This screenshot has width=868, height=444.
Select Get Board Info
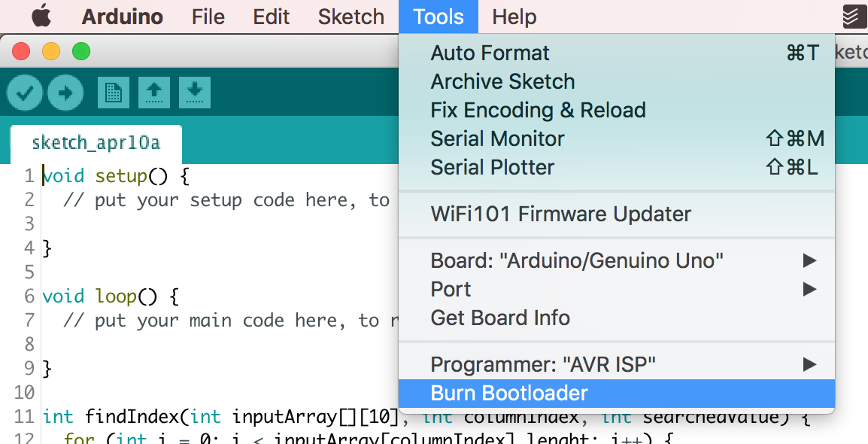click(617, 318)
